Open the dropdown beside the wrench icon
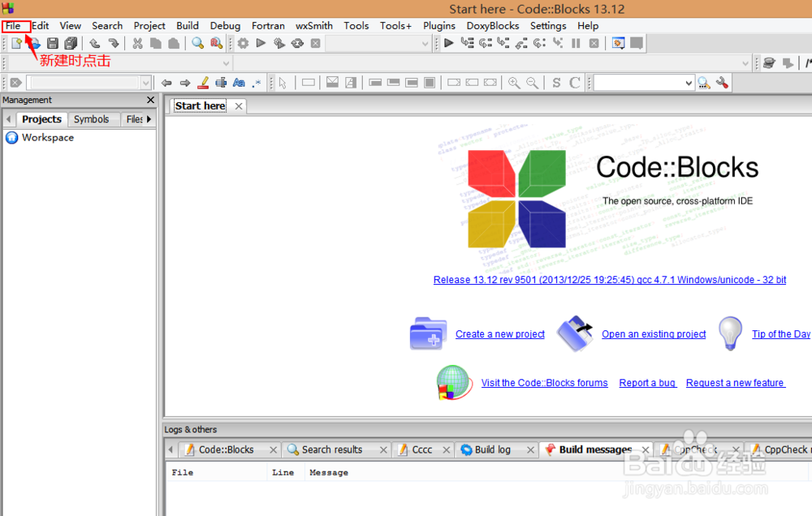Screen dimensions: 812x516 pyautogui.click(x=689, y=83)
